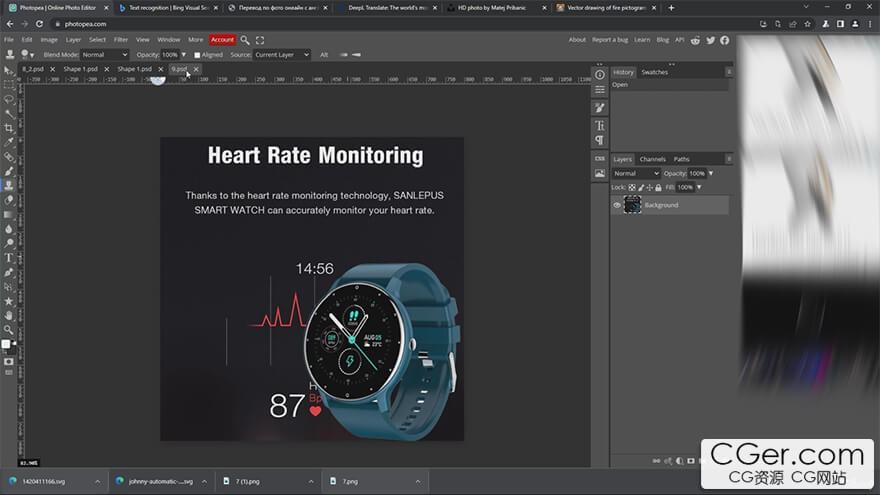Open the History panel options menu
The width and height of the screenshot is (880, 495).
click(x=728, y=72)
